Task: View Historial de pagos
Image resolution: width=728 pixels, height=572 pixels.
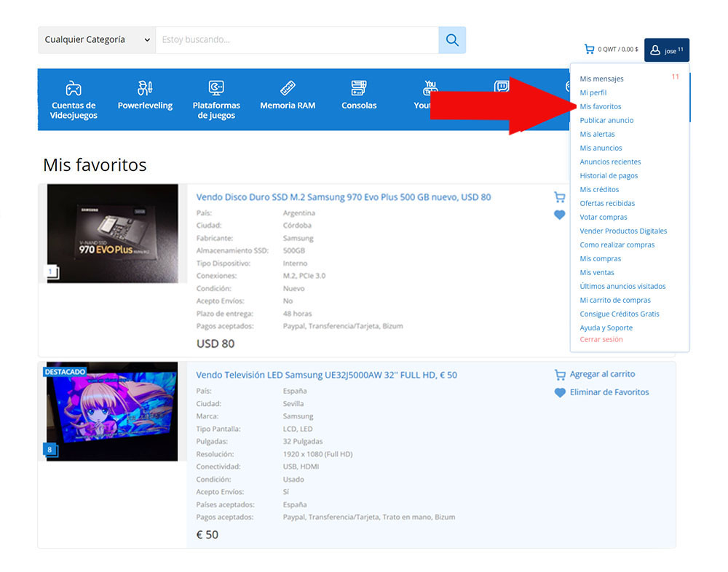Action: (x=609, y=176)
